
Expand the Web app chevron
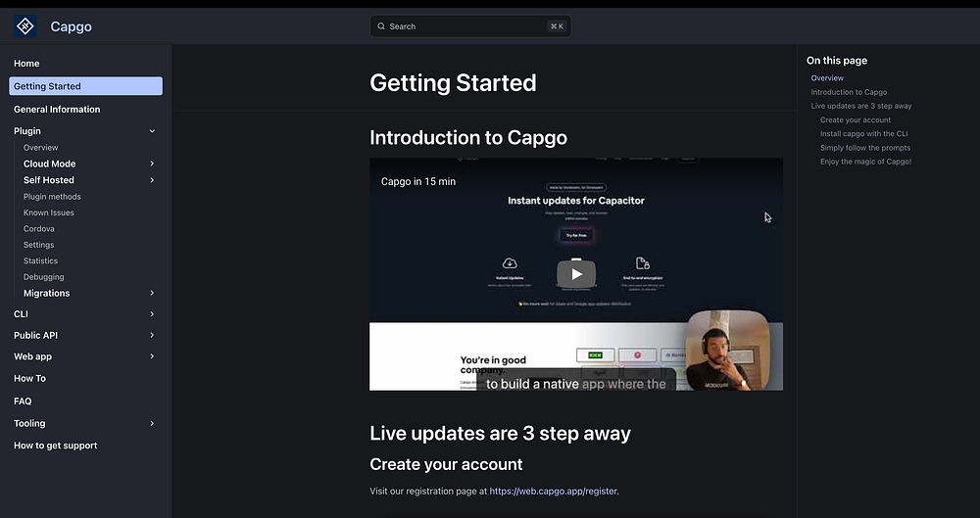pyautogui.click(x=152, y=356)
